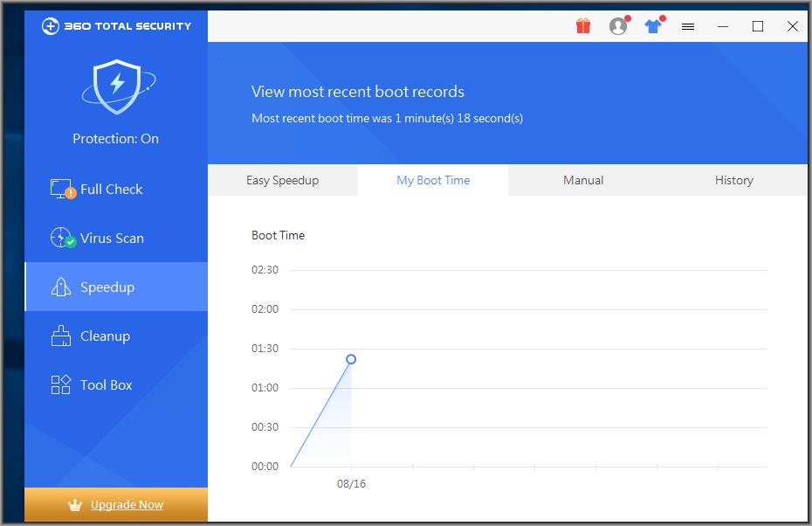
Task: Open the History tab
Action: tap(733, 181)
